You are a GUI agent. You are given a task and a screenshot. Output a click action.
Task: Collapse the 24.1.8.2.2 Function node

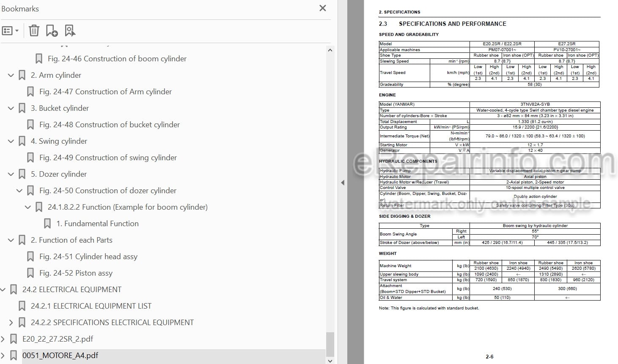coord(28,207)
